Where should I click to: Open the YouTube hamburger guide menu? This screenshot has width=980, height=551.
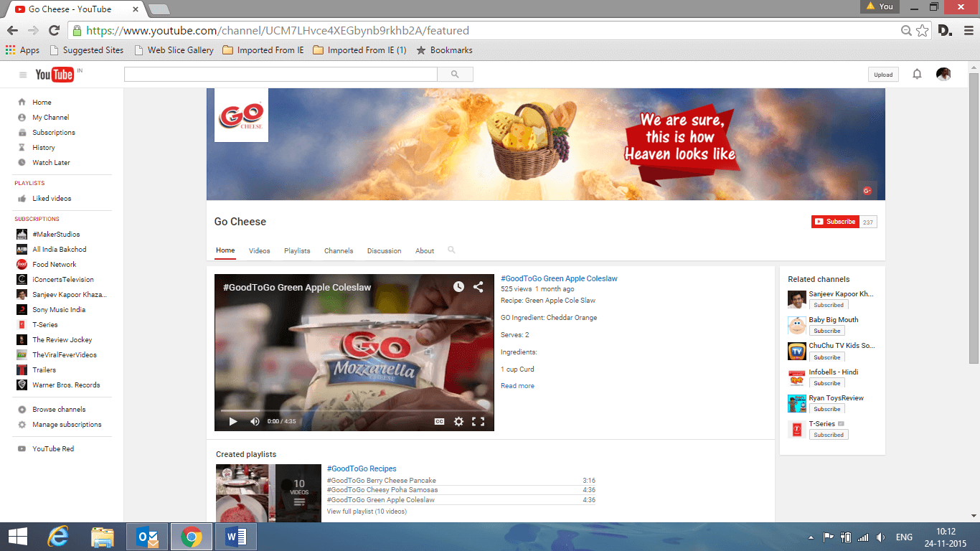[23, 75]
